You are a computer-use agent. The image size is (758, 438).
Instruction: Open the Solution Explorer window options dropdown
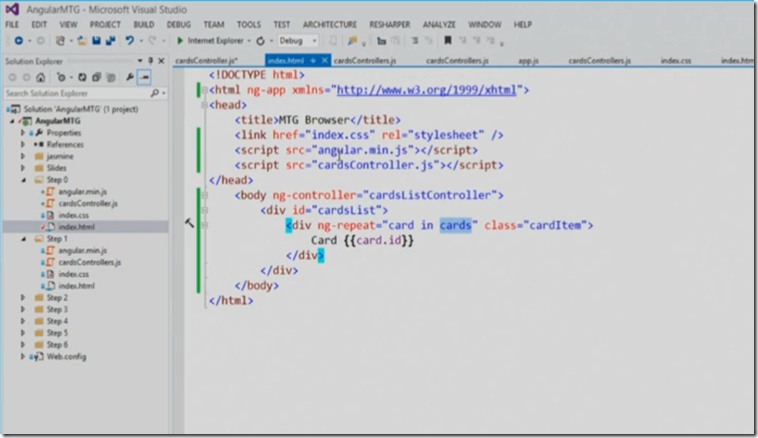(140, 61)
